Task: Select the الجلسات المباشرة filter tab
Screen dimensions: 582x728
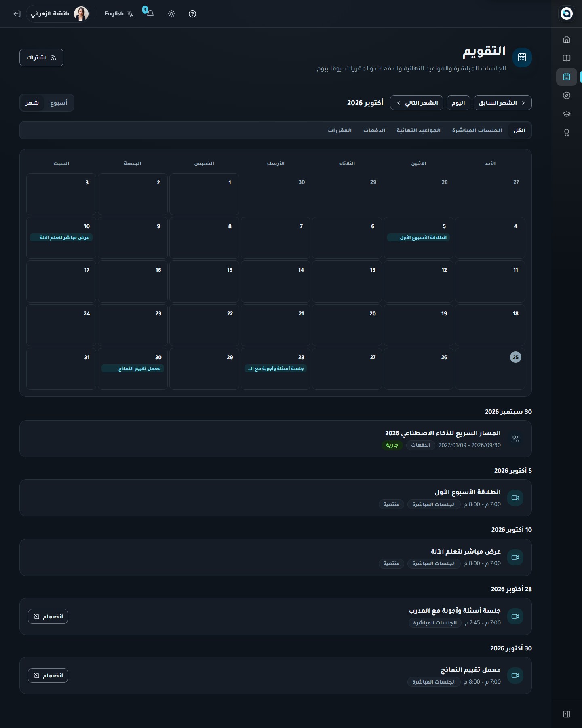Action: pos(477,130)
